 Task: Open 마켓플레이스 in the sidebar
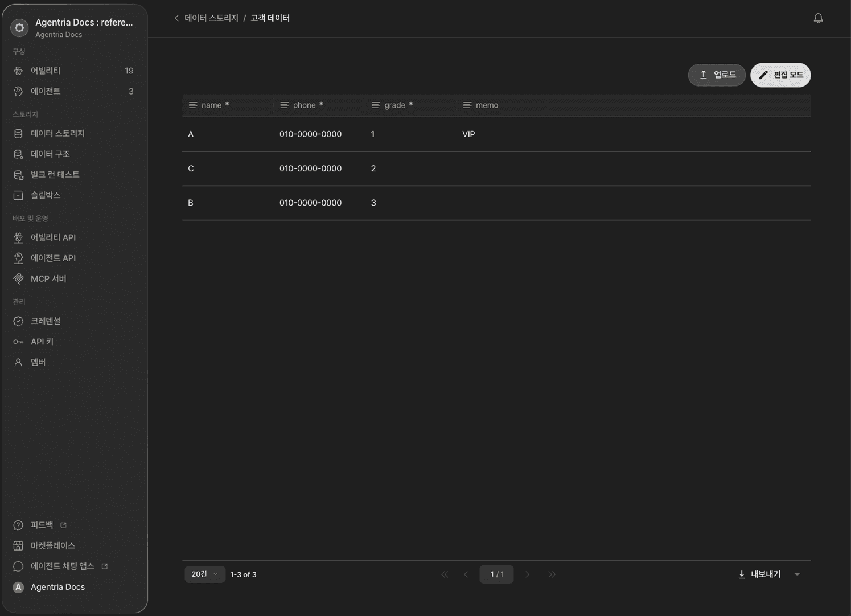74,545
